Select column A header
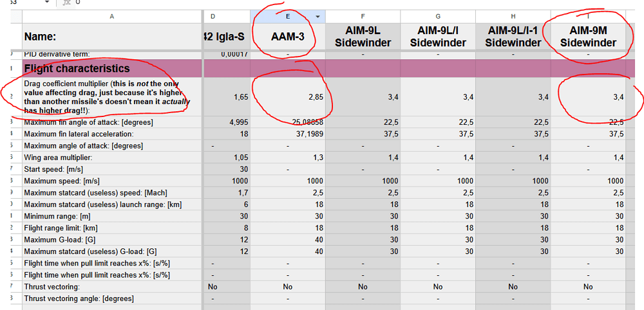Viewport: 644px width, 310px height. pos(112,17)
